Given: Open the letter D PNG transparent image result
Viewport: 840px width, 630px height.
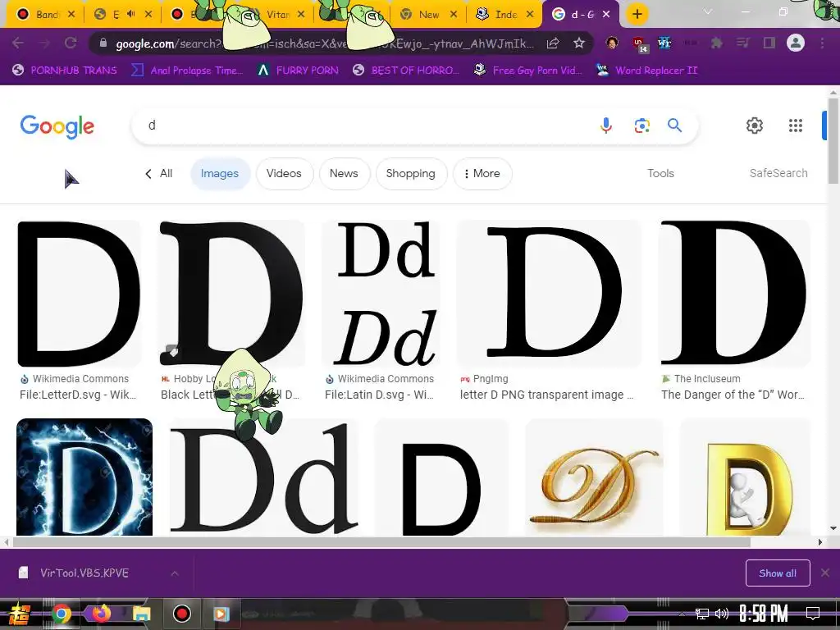Looking at the screenshot, I should point(547,395).
